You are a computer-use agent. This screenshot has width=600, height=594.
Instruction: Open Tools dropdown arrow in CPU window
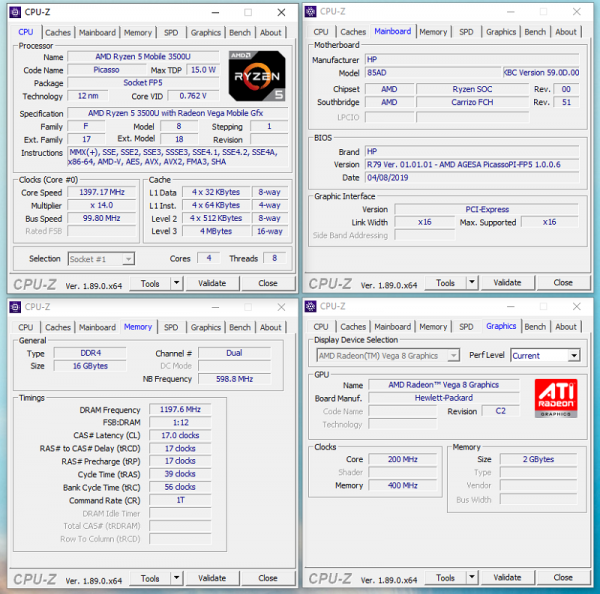pos(176,284)
